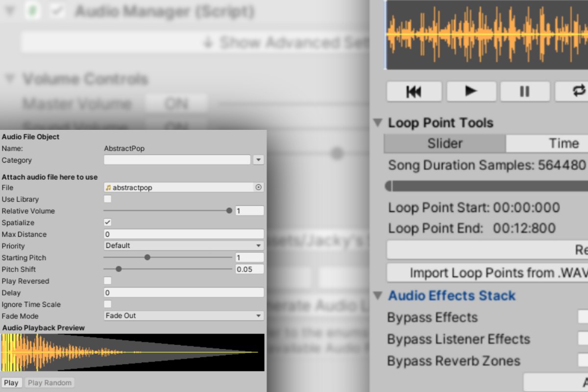Image resolution: width=588 pixels, height=392 pixels.
Task: Enable the Play Reversed checkbox
Action: (x=108, y=281)
